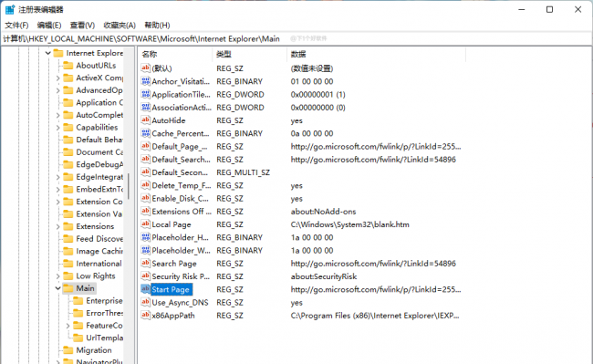This screenshot has height=364, width=593.
Task: Click the string icon of x86AppPath value
Action: 146,315
